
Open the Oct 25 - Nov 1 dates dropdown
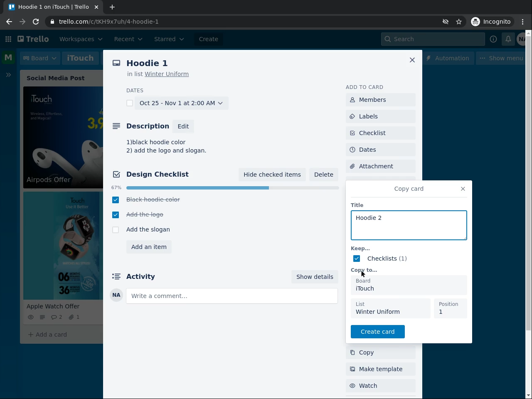tap(182, 103)
